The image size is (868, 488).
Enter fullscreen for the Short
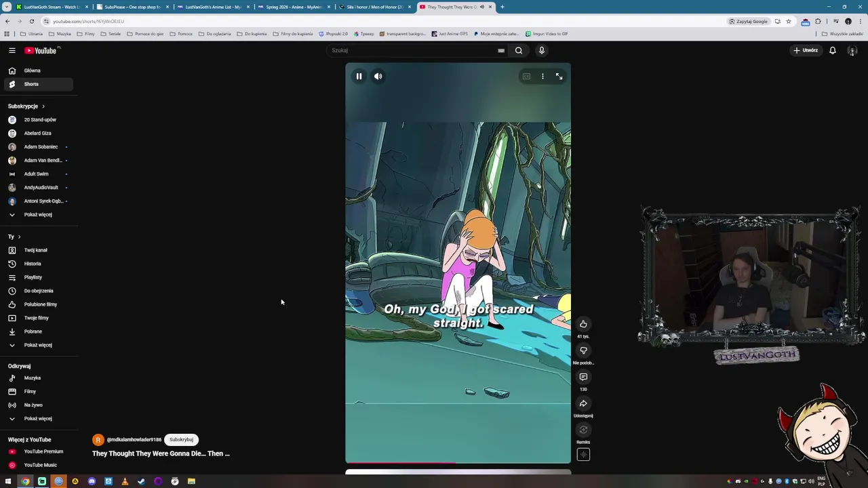[559, 77]
